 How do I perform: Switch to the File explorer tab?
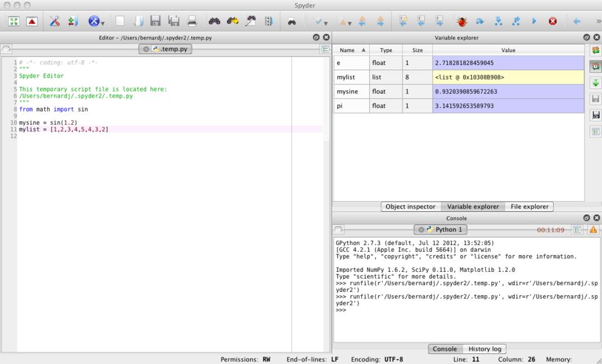(529, 206)
